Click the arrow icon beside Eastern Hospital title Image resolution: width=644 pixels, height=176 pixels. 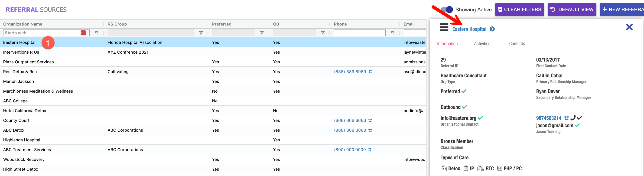492,29
